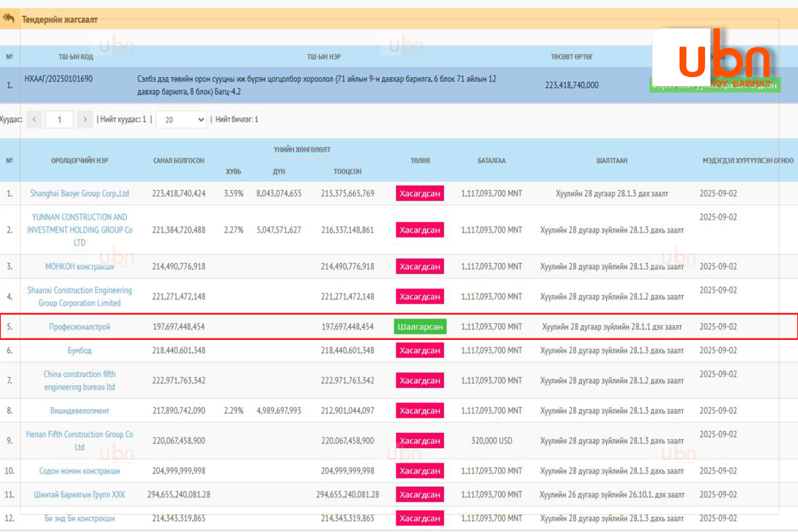This screenshot has height=532, width=798.
Task: Click the back arrow beside Тендерийн жагсаалт
Action: tap(9, 19)
